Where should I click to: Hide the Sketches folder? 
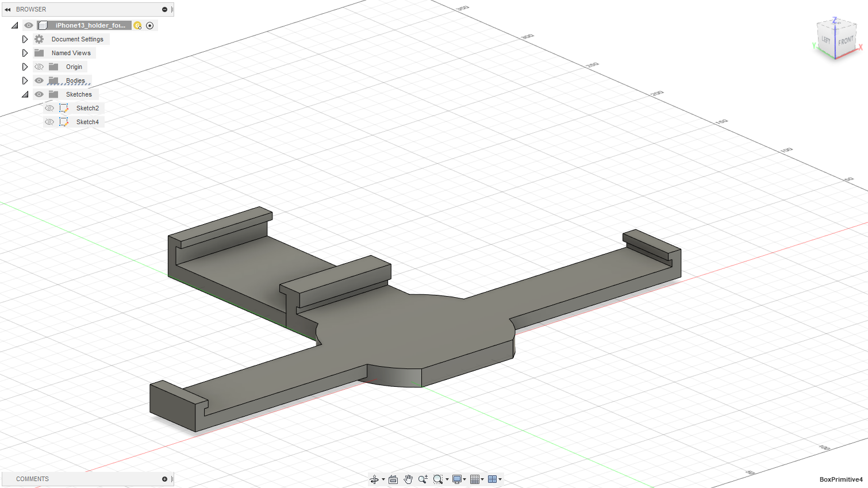tap(39, 94)
